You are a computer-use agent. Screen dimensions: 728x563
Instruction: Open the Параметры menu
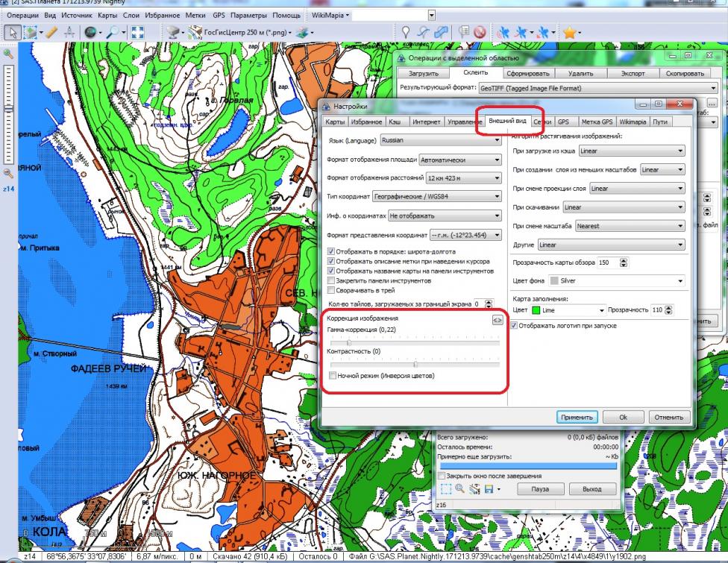(251, 15)
